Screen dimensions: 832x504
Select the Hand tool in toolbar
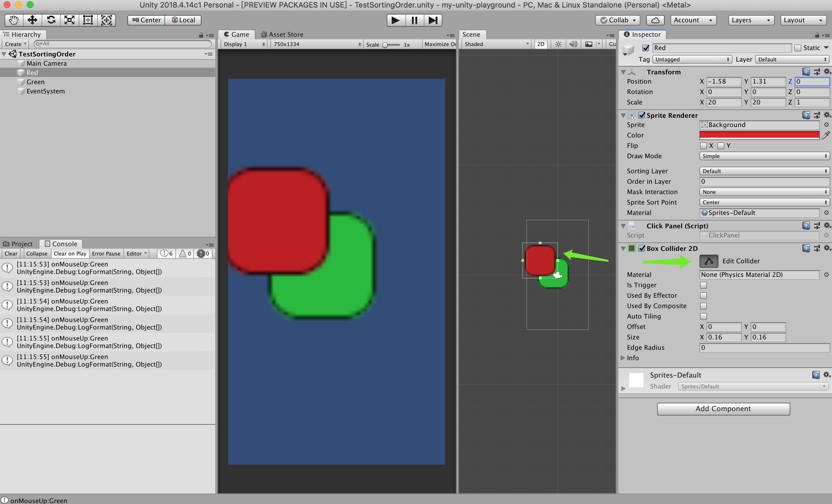(x=14, y=20)
